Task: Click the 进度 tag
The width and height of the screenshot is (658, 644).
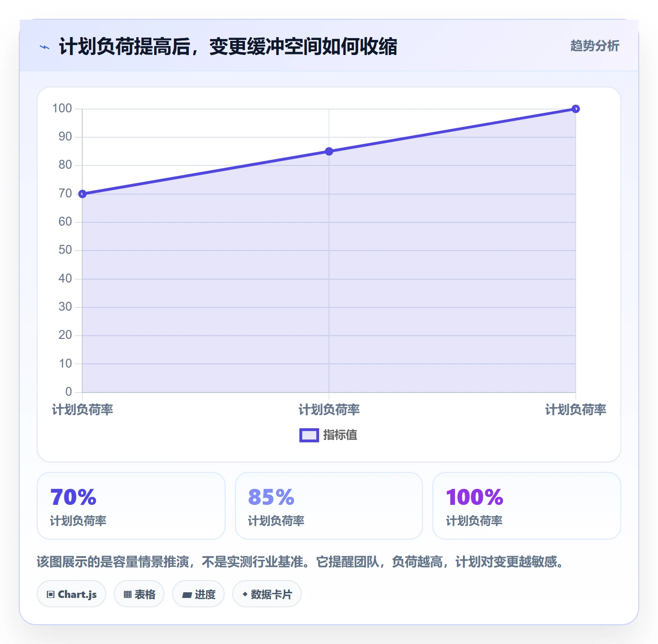Action: [x=198, y=594]
